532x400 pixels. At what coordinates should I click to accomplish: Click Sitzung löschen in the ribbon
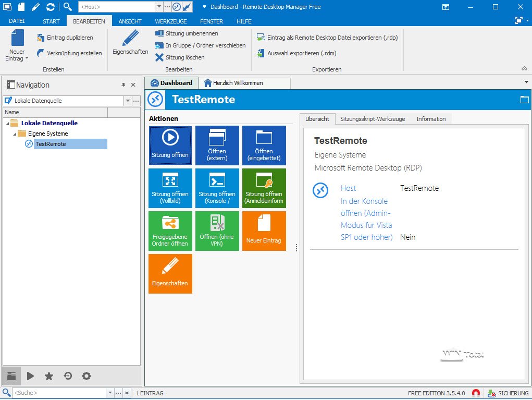pyautogui.click(x=180, y=57)
